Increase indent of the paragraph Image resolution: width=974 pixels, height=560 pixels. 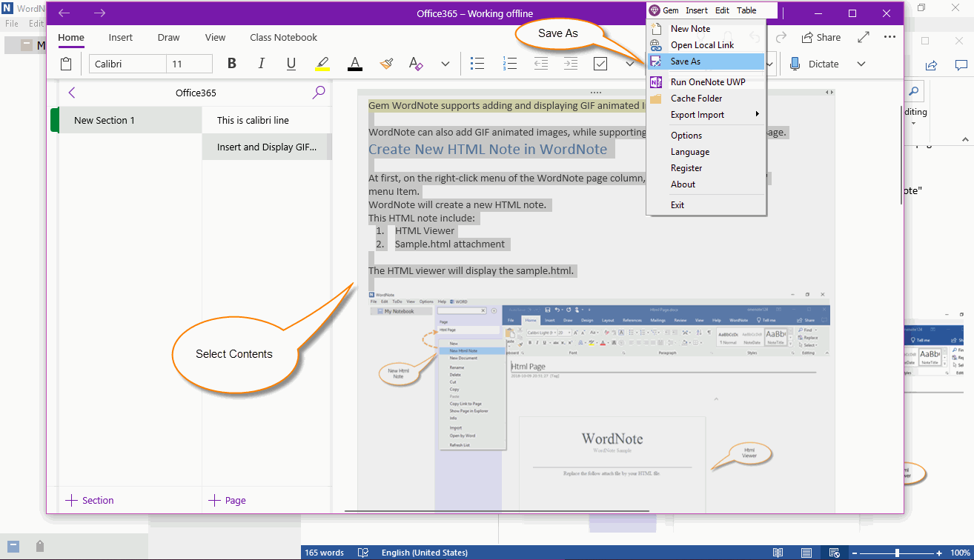(570, 64)
